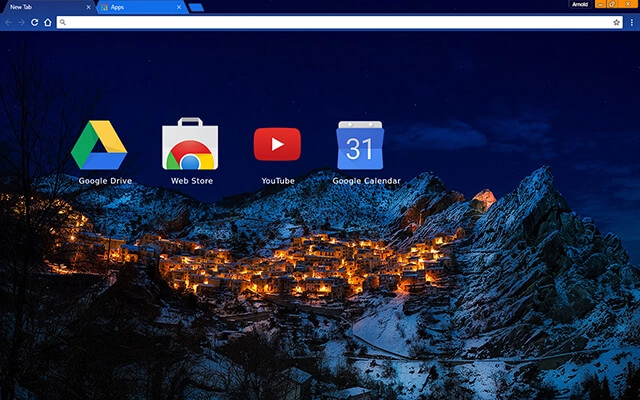
Task: Open a new tab with the new-tab button
Action: pos(196,7)
